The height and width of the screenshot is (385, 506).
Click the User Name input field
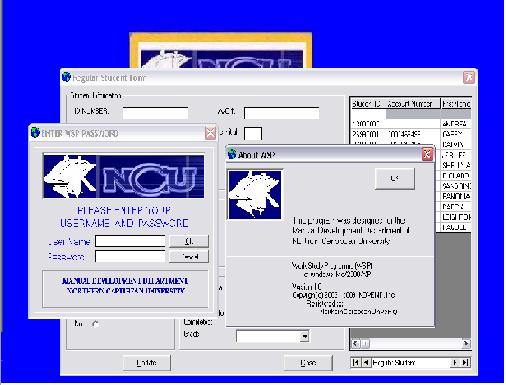[130, 241]
